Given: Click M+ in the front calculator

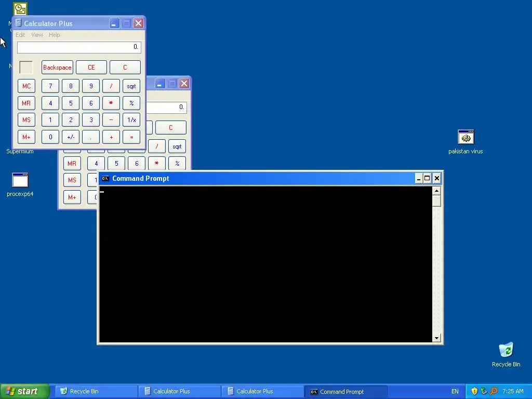Looking at the screenshot, I should 26,137.
